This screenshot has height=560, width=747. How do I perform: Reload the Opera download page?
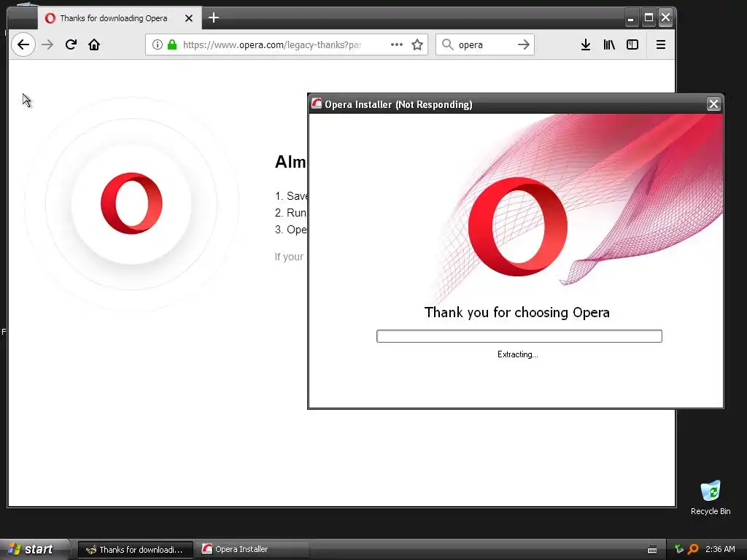(71, 44)
